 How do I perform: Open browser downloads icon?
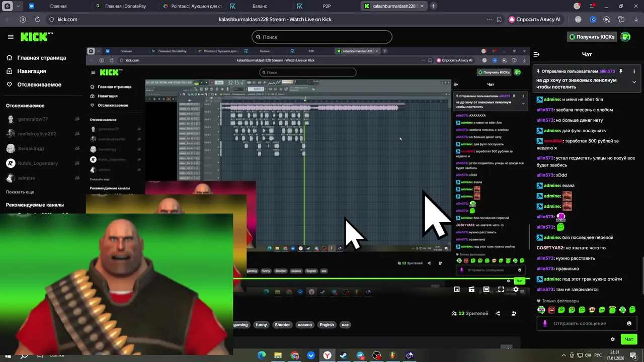(635, 19)
